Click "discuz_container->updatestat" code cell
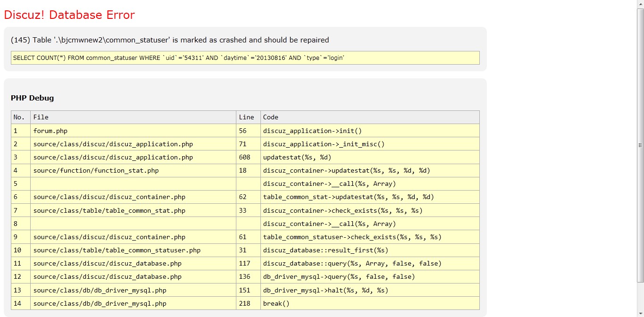The width and height of the screenshot is (644, 317). pyautogui.click(x=370, y=170)
